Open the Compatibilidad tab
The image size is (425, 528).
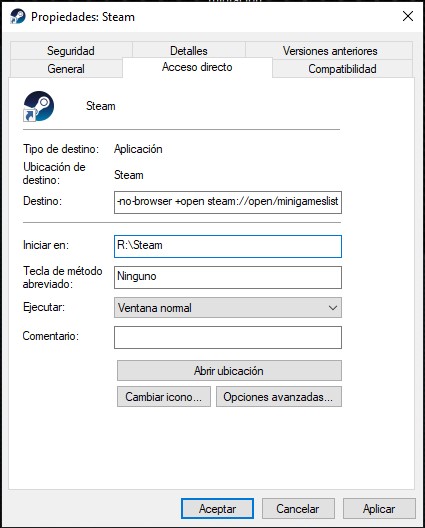pos(342,69)
